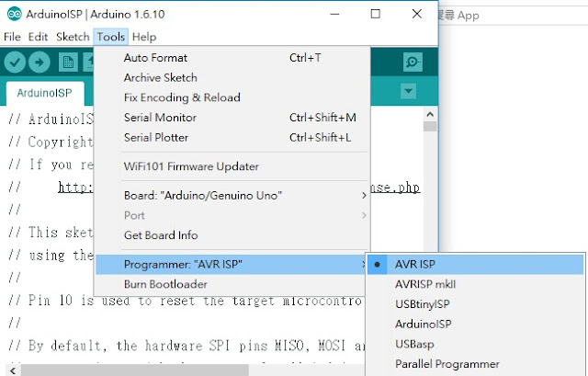Open Serial Plotter menu item
Image resolution: width=588 pixels, height=376 pixels.
coord(232,137)
